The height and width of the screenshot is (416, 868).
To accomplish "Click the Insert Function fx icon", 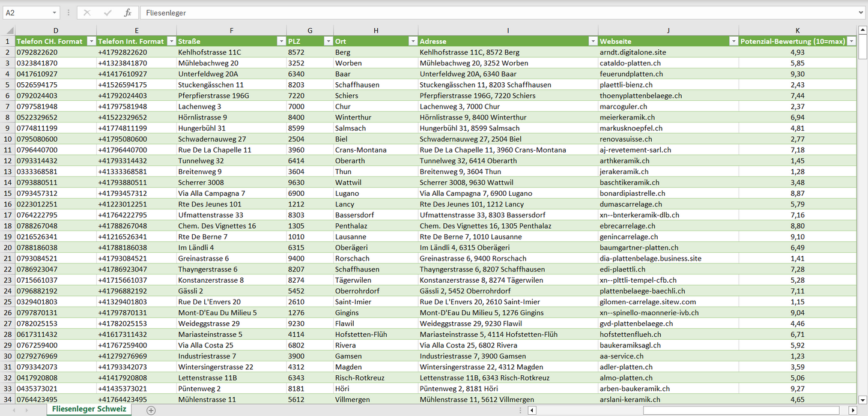I will (127, 13).
